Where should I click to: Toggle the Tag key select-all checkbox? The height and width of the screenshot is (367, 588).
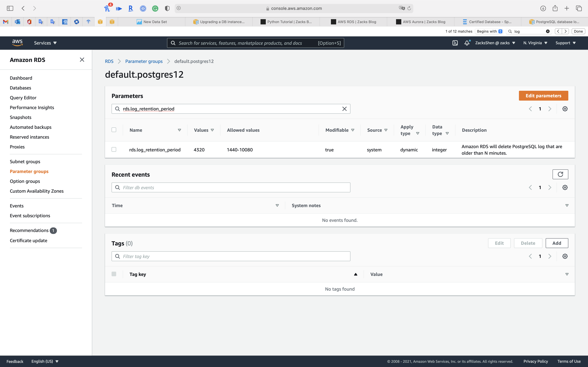click(x=114, y=274)
